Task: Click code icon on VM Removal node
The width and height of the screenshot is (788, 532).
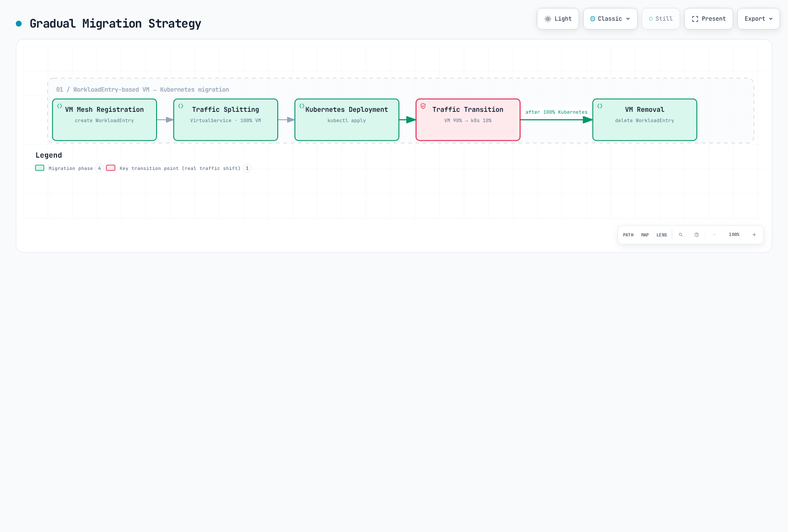Action: pyautogui.click(x=600, y=106)
